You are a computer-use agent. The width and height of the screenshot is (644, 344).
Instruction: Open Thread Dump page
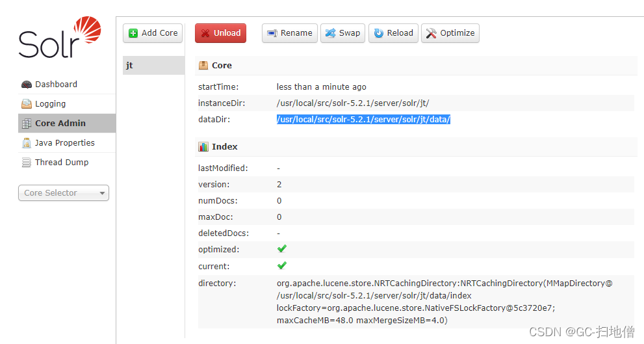67,163
